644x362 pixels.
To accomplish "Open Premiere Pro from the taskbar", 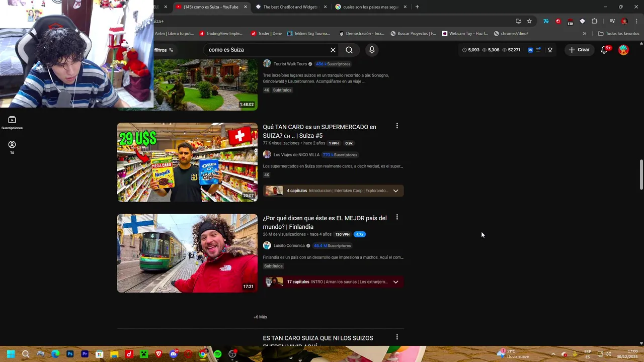I will pyautogui.click(x=85, y=354).
